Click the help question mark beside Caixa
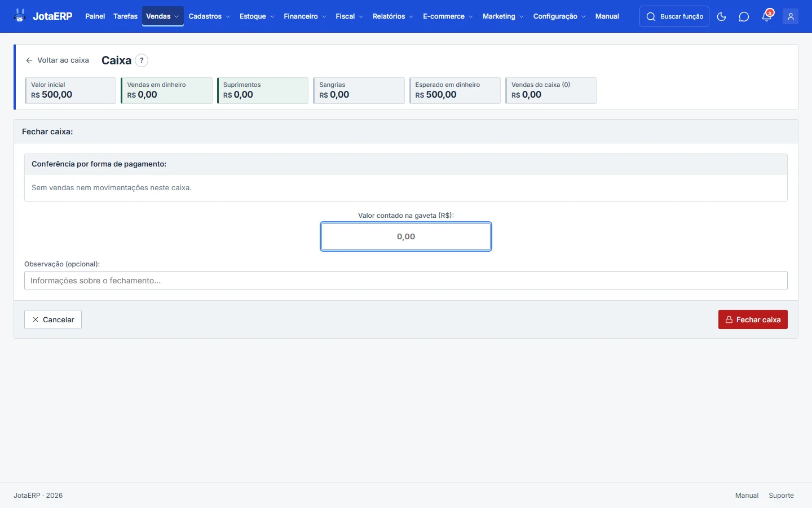Image resolution: width=812 pixels, height=508 pixels. [x=142, y=60]
